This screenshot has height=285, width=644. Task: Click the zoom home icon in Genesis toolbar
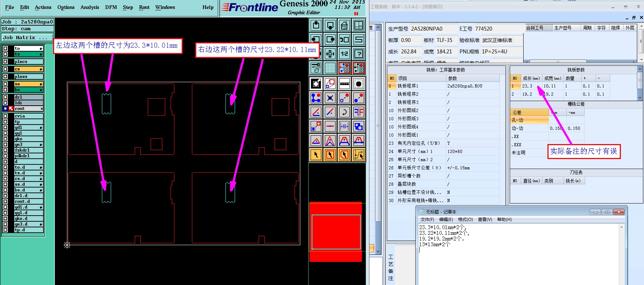pyautogui.click(x=344, y=25)
